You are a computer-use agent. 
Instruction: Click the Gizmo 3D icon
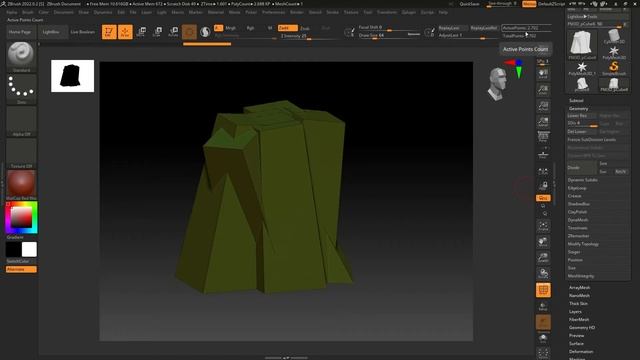click(x=189, y=32)
